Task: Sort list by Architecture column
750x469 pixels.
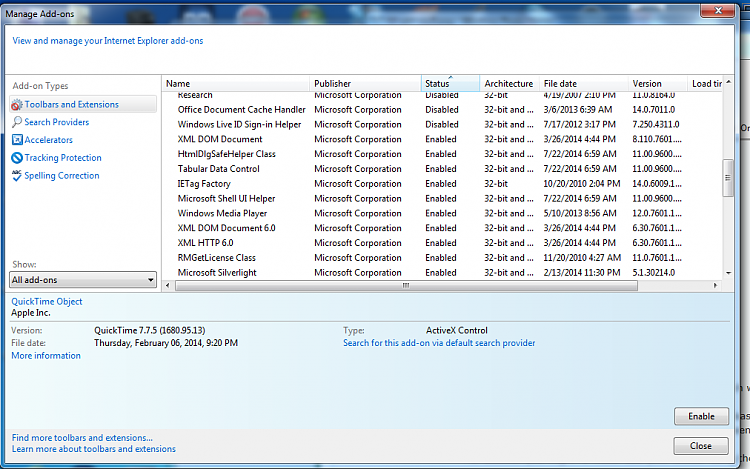Action: tap(509, 83)
